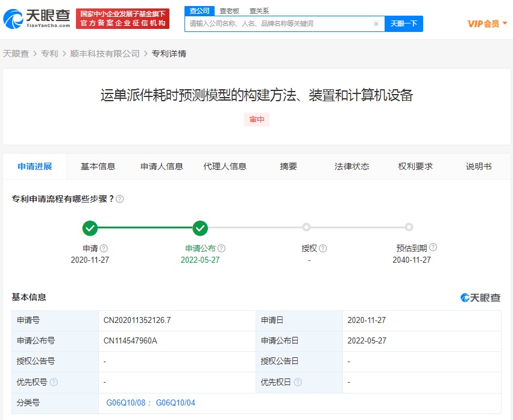Viewport: 513px width, 420px height.
Task: Click the 申请 date 2020-11-27 in timeline
Action: tap(90, 260)
